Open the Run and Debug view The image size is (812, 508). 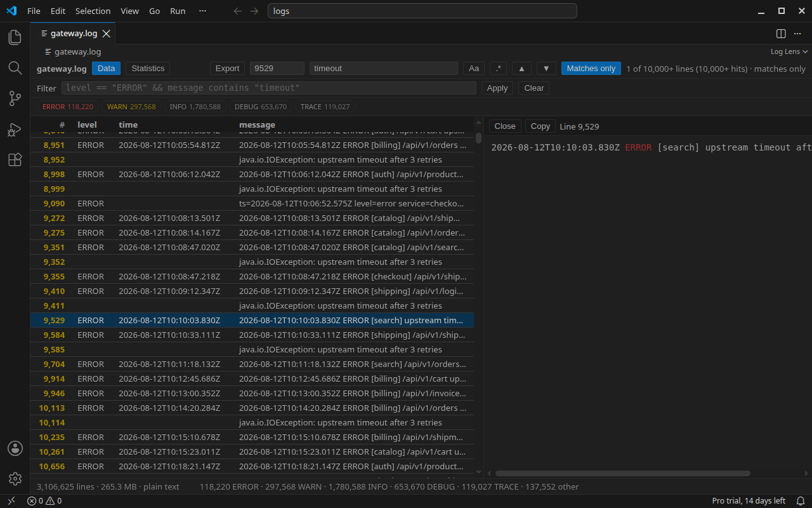click(15, 130)
